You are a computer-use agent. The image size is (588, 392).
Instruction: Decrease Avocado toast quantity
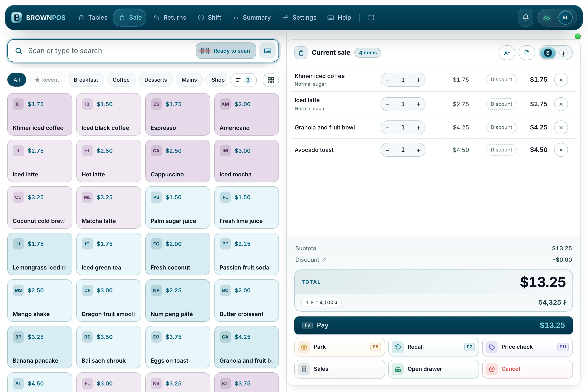click(x=387, y=150)
